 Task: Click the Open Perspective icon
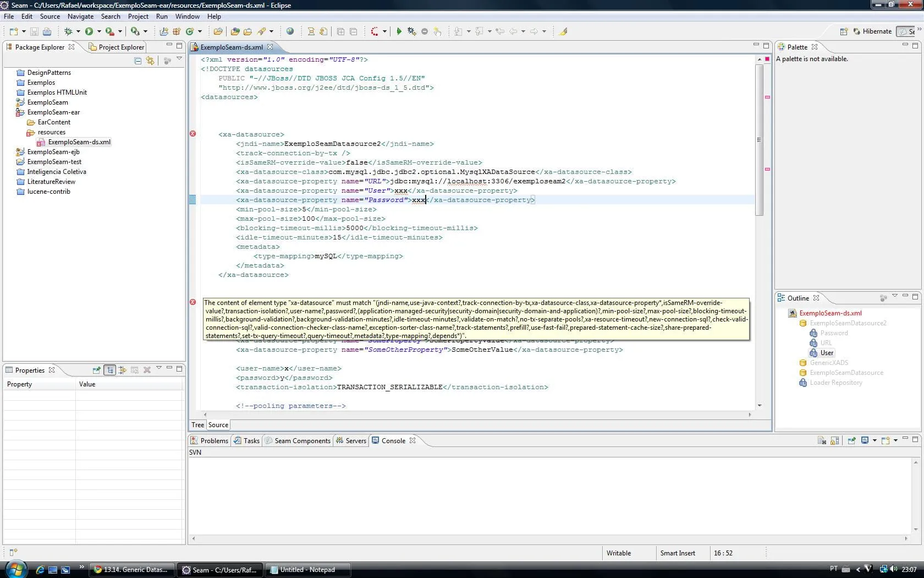click(844, 31)
